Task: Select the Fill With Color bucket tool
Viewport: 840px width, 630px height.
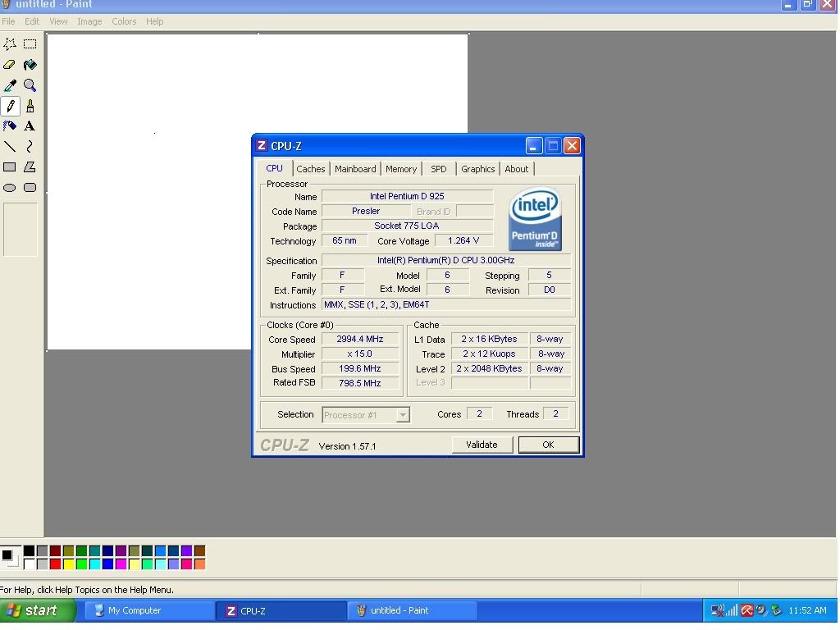Action: click(30, 65)
